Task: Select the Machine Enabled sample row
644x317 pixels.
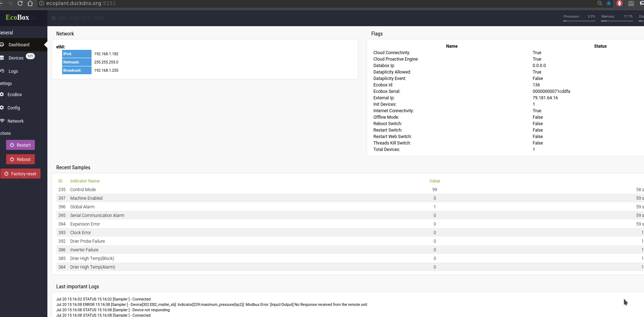Action: (350, 198)
